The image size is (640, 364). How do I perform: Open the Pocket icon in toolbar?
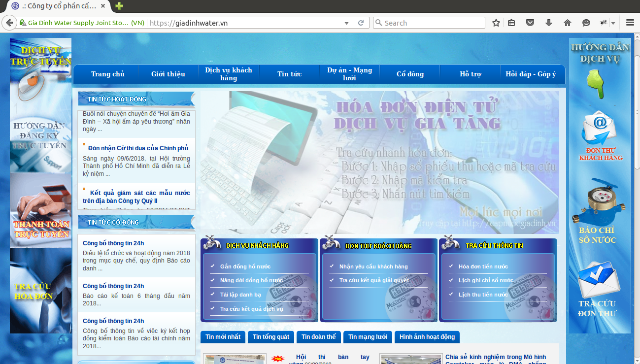[x=530, y=23]
